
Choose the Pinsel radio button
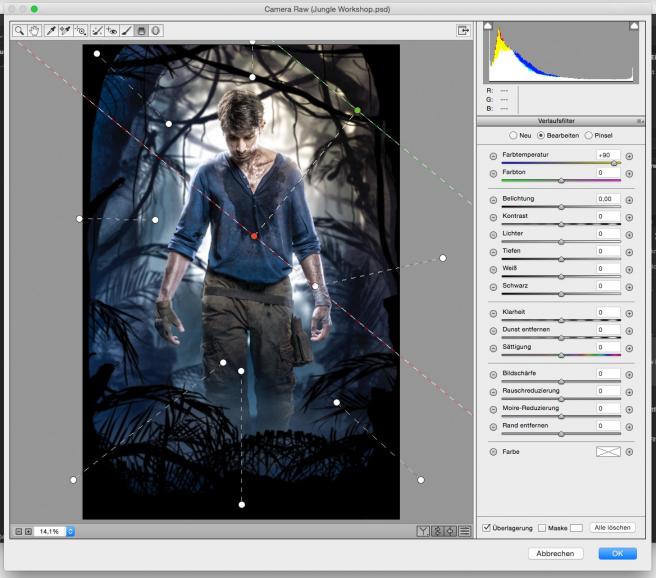pyautogui.click(x=589, y=136)
